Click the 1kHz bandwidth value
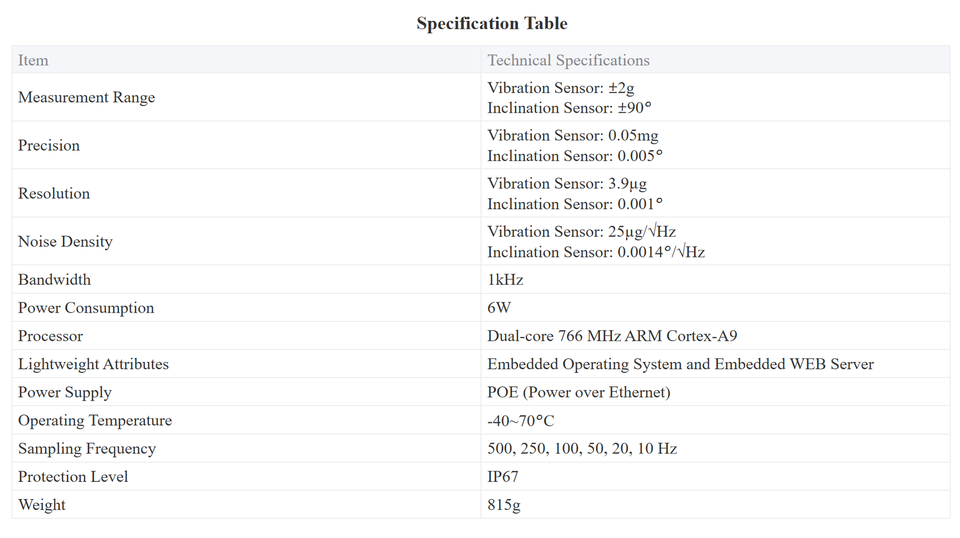Screen dimensions: 960x538 [505, 280]
